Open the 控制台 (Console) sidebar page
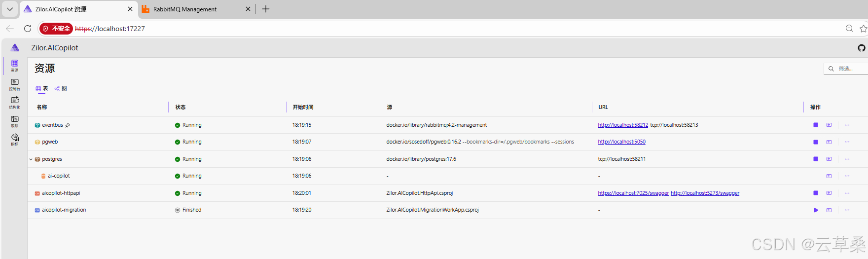The width and height of the screenshot is (868, 259). point(15,84)
